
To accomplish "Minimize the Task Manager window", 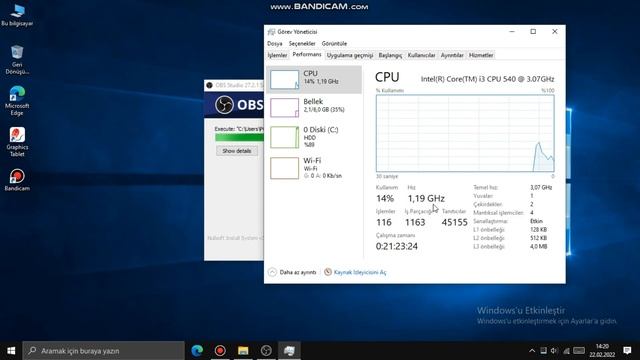I will [x=512, y=31].
